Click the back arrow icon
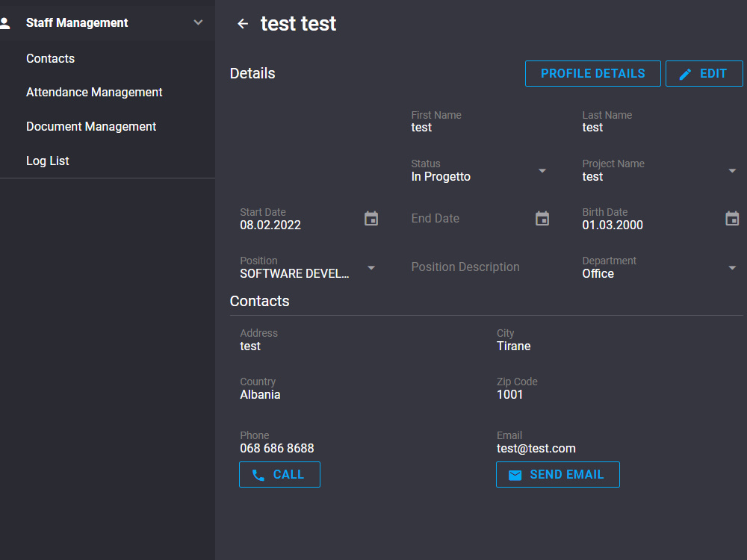Image resolution: width=747 pixels, height=560 pixels. tap(242, 23)
